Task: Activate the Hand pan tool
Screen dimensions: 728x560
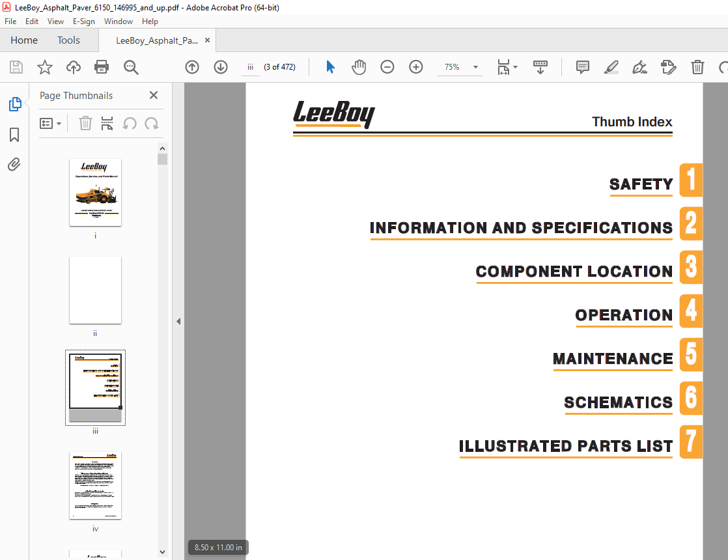Action: click(358, 67)
